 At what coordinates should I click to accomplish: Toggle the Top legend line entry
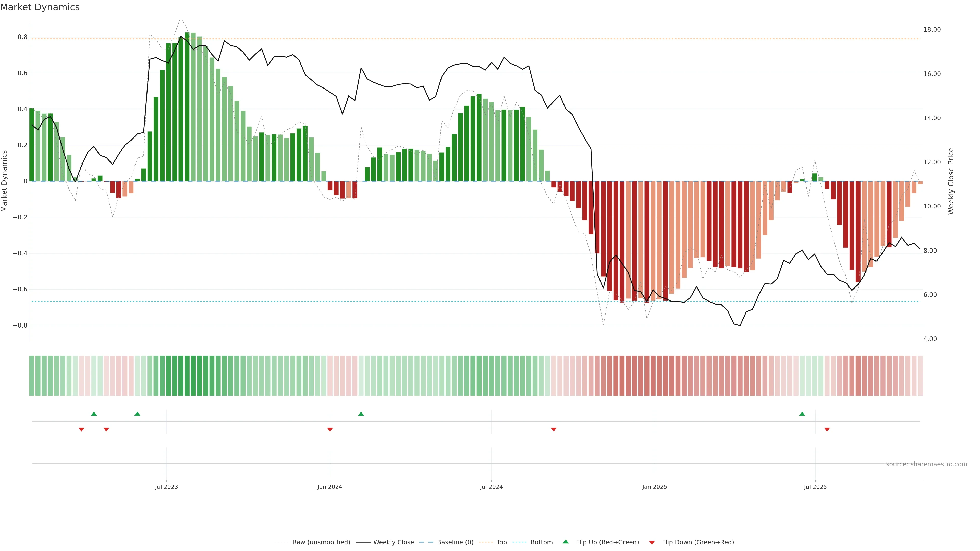coord(501,542)
